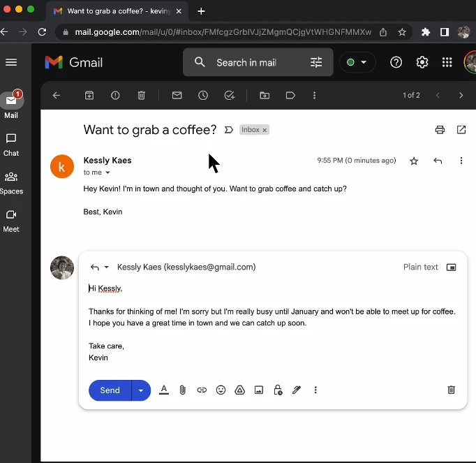Open Spaces in the sidebar

[11, 183]
